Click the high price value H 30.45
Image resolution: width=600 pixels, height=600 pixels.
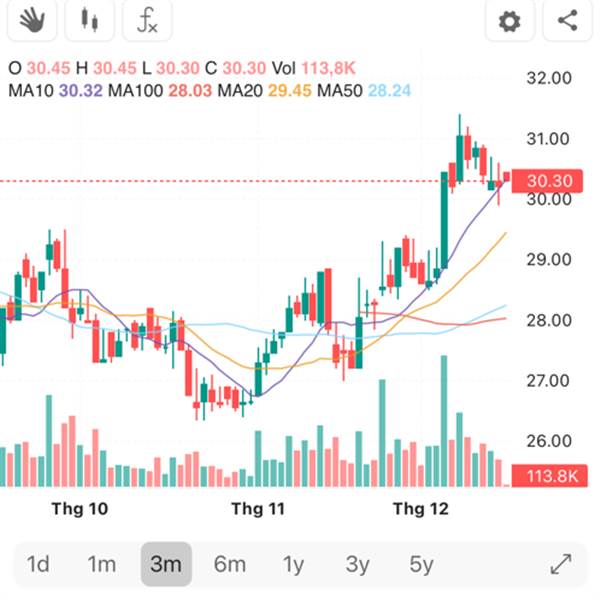point(106,68)
